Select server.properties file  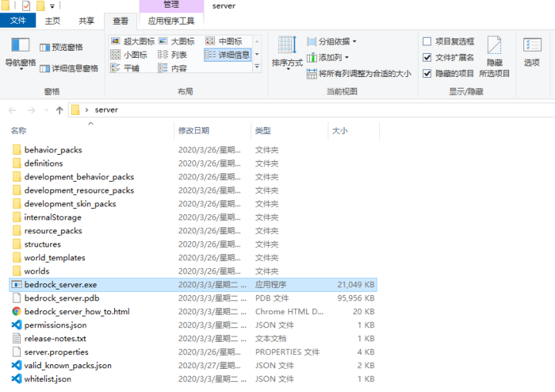(x=193, y=352)
